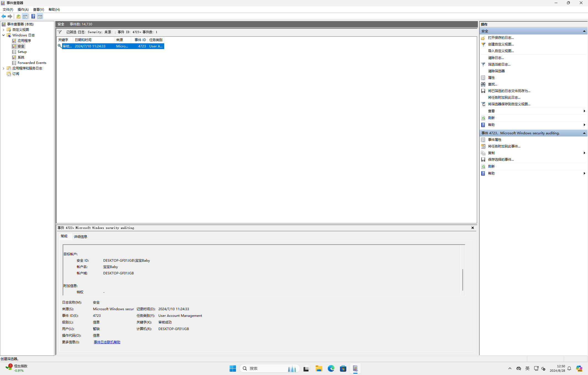Switch to the 详细信息 tab

tap(81, 237)
